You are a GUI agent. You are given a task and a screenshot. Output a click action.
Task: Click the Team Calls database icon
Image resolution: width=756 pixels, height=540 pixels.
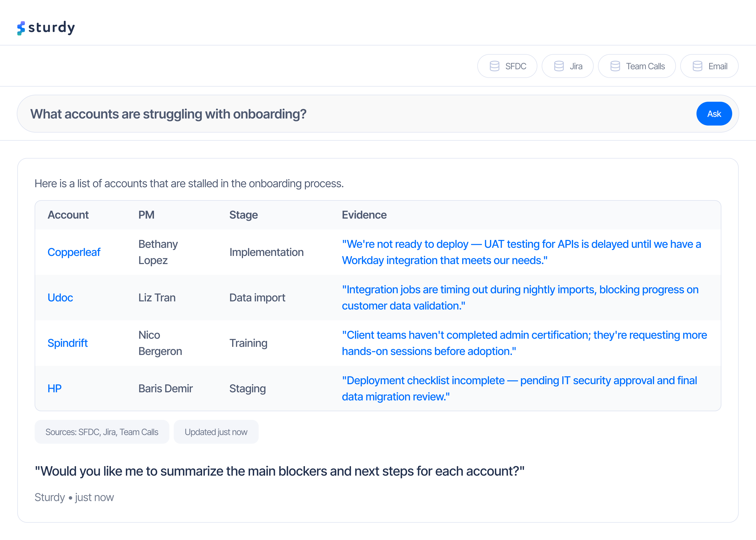click(615, 66)
